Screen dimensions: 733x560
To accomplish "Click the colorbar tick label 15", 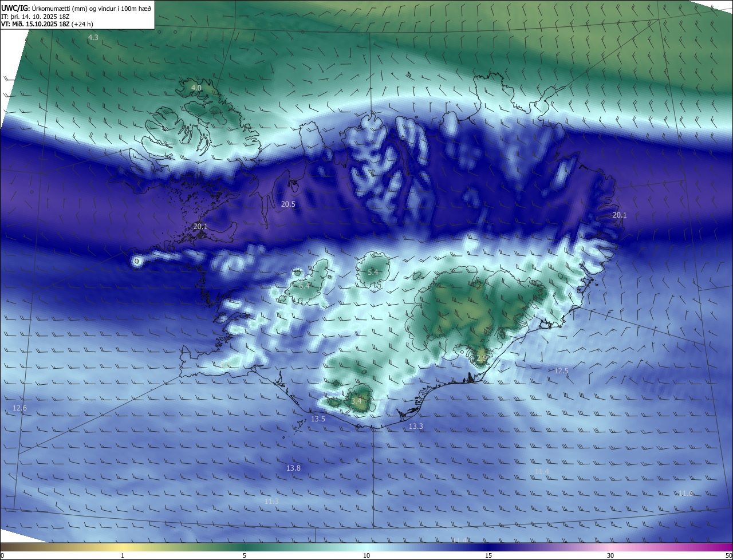I will coord(488,555).
